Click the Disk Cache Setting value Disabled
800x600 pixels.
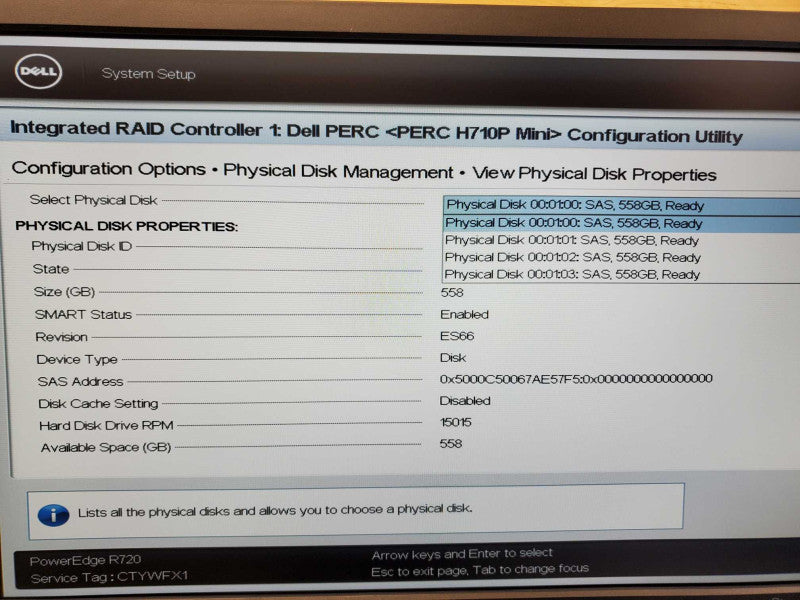[465, 401]
